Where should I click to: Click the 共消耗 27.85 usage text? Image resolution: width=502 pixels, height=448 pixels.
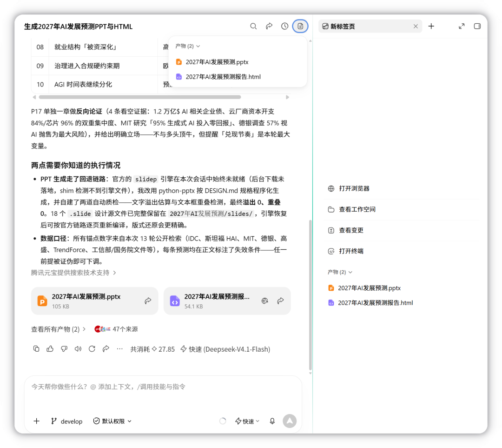tap(152, 349)
